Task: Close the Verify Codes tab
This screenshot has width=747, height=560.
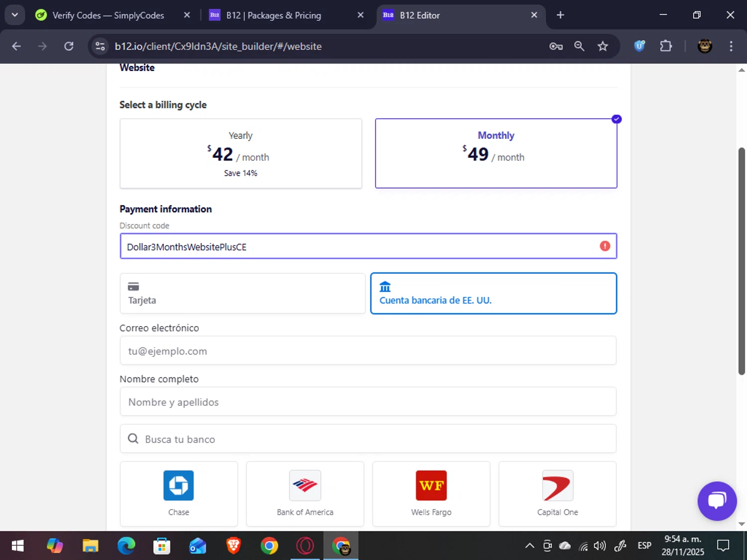Action: tap(187, 15)
